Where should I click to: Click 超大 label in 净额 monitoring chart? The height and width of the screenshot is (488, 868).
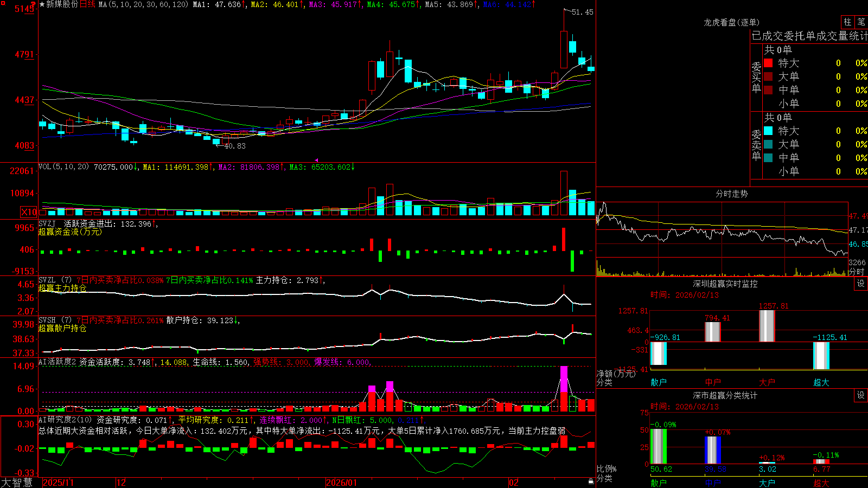point(821,382)
